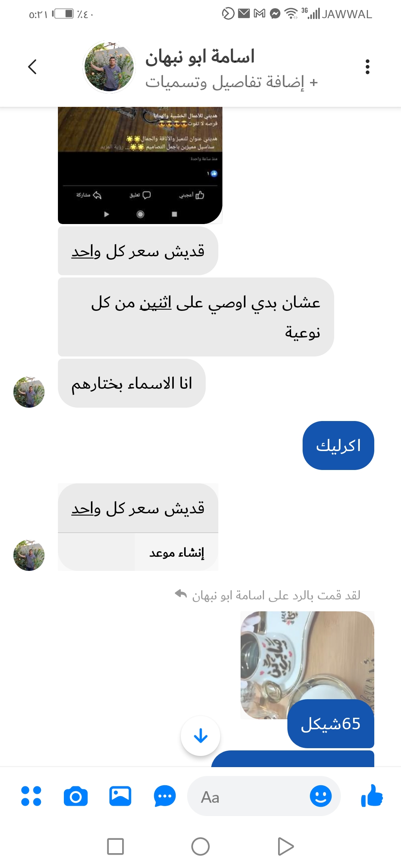Tap اسامة ابو نبهان profile picture in header
Image resolution: width=401 pixels, height=868 pixels.
click(109, 67)
